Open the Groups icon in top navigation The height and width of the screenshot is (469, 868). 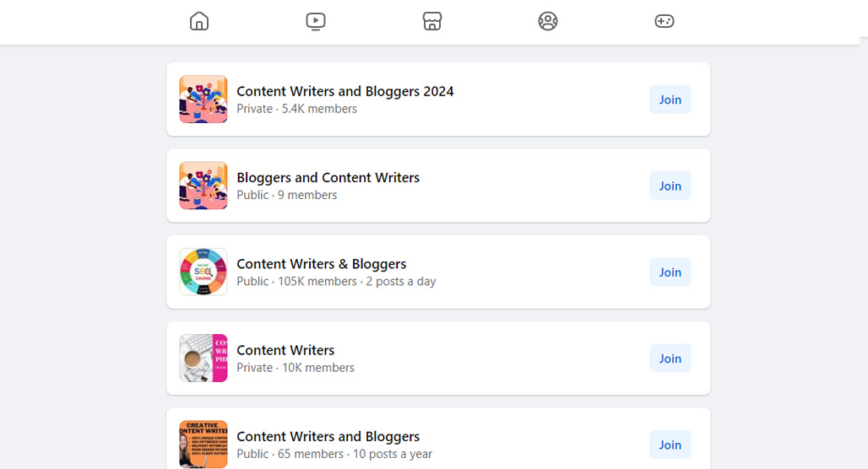(x=548, y=21)
